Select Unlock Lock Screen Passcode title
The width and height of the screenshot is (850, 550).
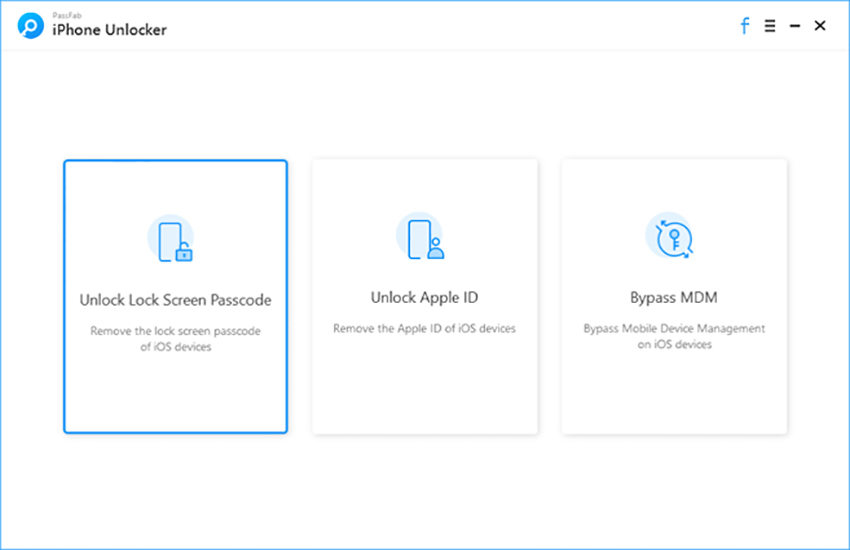tap(175, 300)
